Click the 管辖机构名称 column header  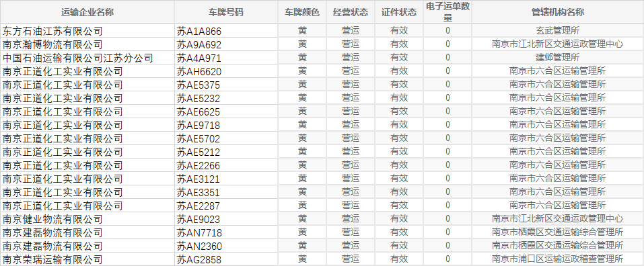click(558, 12)
